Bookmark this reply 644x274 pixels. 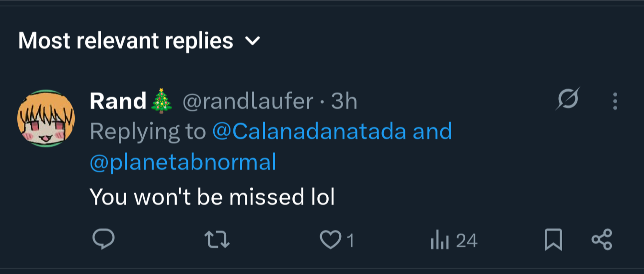pyautogui.click(x=553, y=239)
